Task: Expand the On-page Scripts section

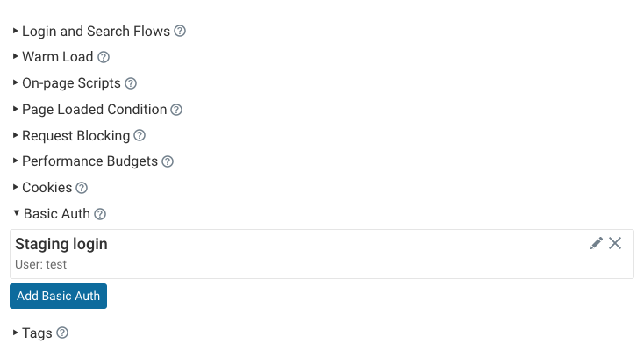Action: [x=71, y=83]
